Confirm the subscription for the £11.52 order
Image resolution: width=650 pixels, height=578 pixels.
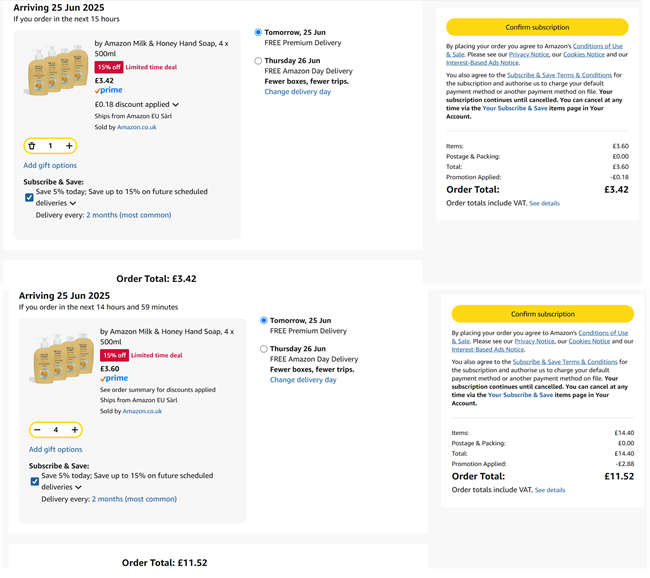point(542,314)
